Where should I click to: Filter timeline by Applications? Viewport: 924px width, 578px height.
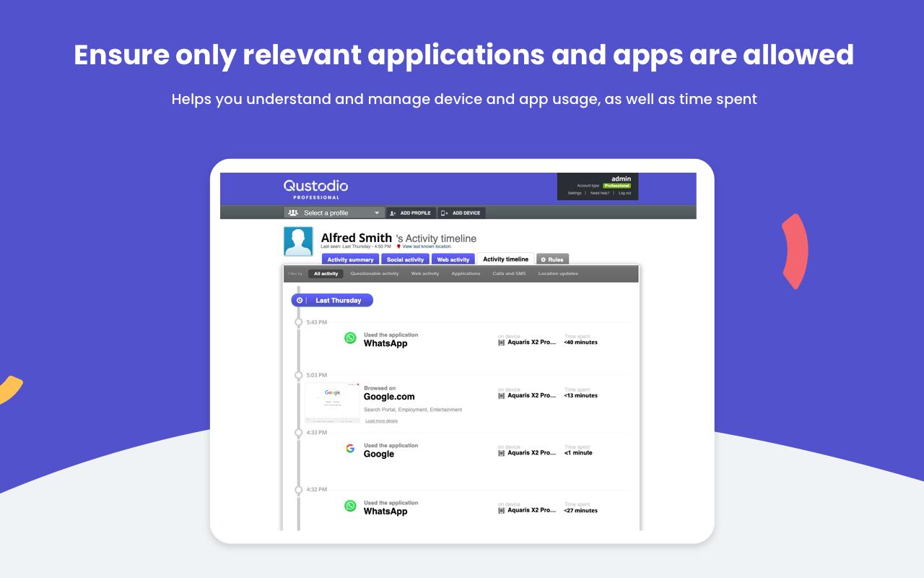466,274
